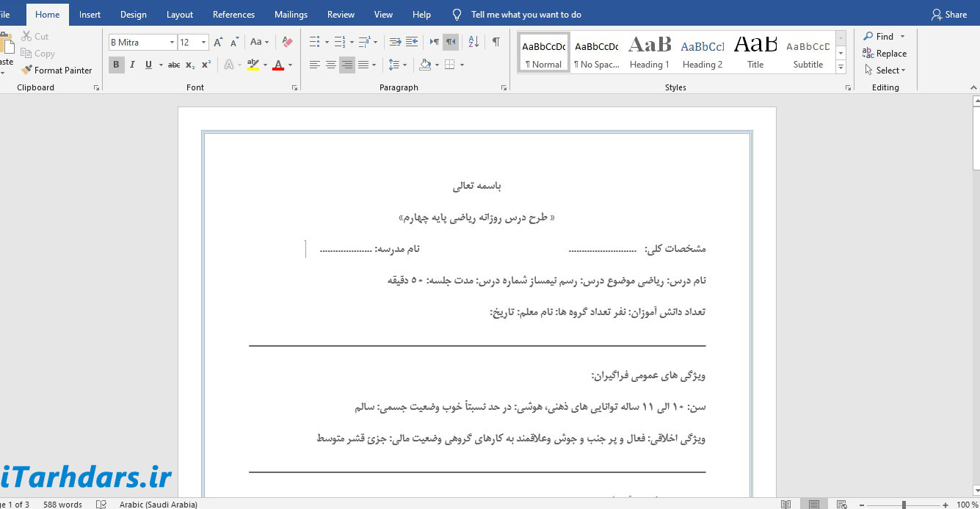
Task: Toggle italic formatting
Action: tap(133, 65)
